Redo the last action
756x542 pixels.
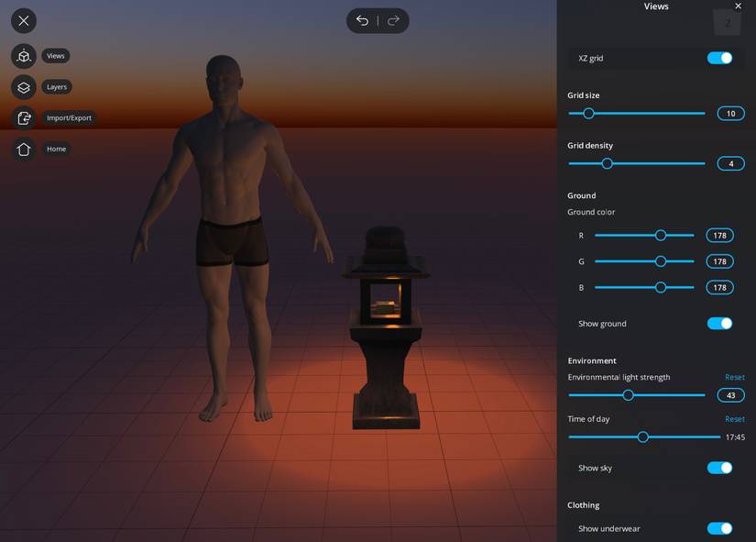coord(393,21)
